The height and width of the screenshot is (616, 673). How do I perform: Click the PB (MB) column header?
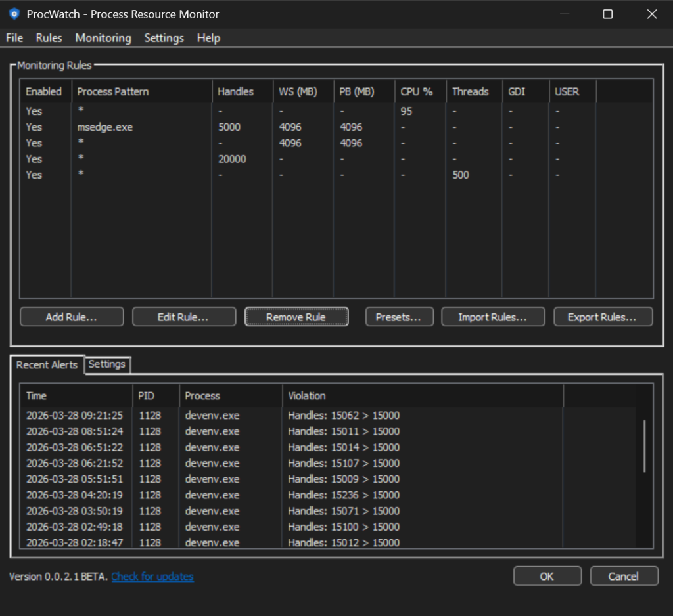[x=364, y=91]
